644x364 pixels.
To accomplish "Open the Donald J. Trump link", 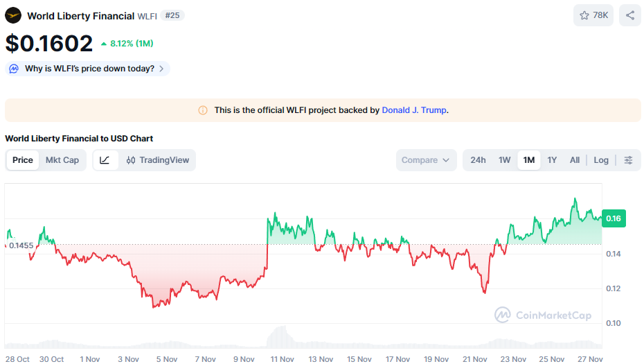I will [414, 110].
